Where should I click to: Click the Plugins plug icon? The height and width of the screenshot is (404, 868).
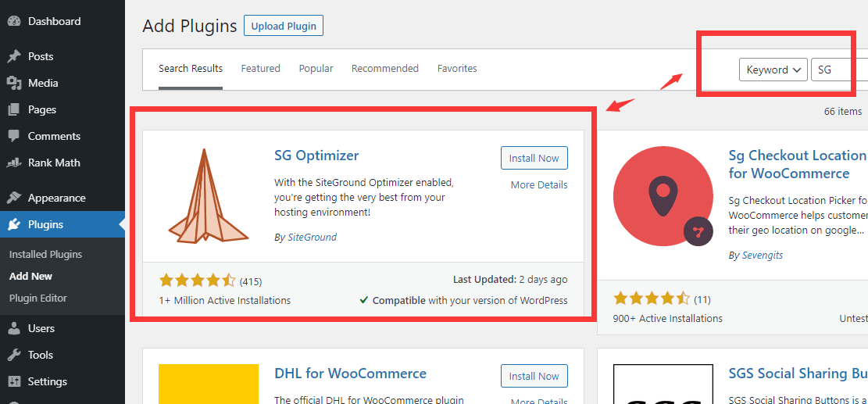[x=14, y=225]
